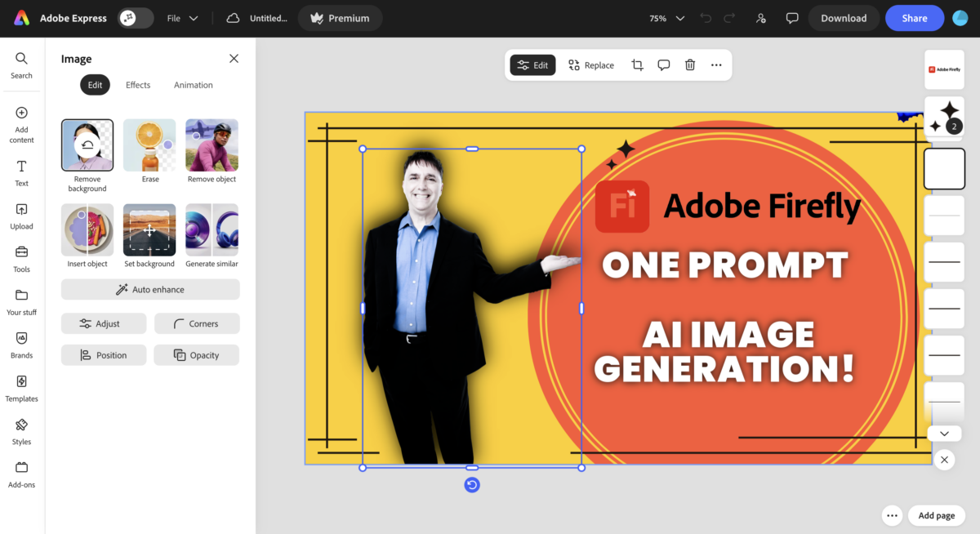980x534 pixels.
Task: Click the Add page button
Action: point(936,515)
